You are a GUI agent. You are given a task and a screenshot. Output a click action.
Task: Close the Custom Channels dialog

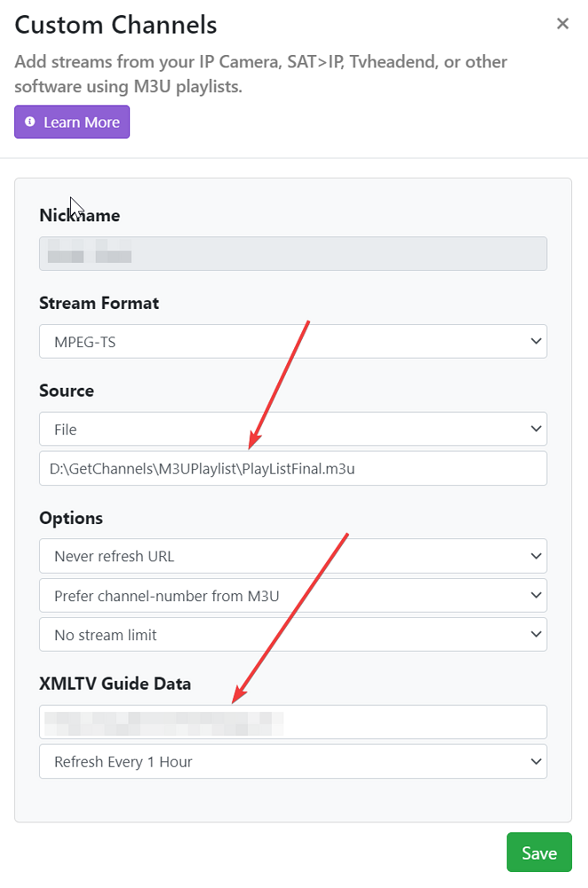click(562, 24)
